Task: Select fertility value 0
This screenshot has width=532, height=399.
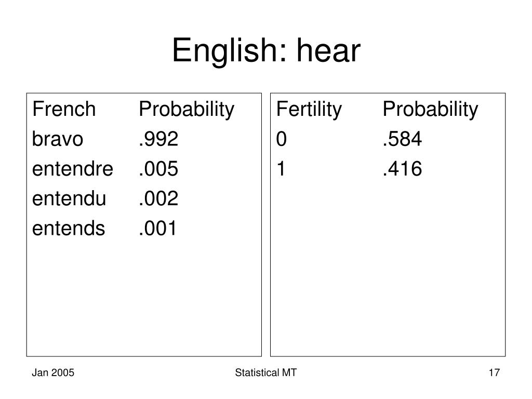Action: coord(281,139)
